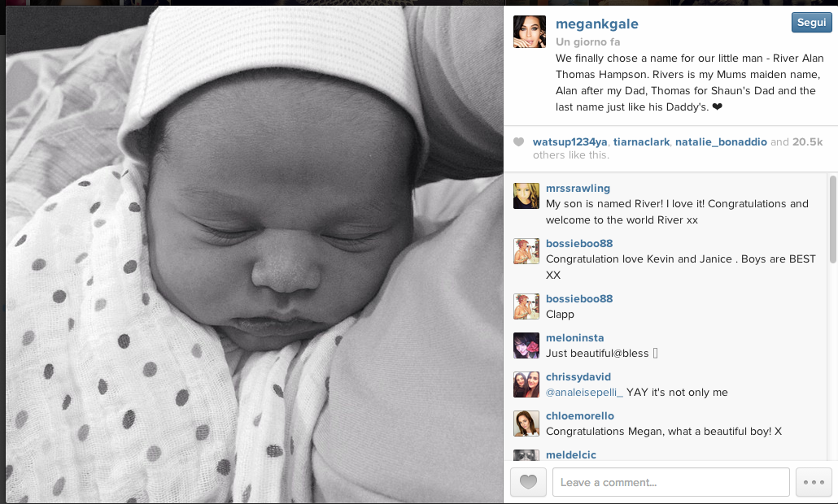The width and height of the screenshot is (838, 504).
Task: View the 20.5k others who liked
Action: tap(808, 142)
